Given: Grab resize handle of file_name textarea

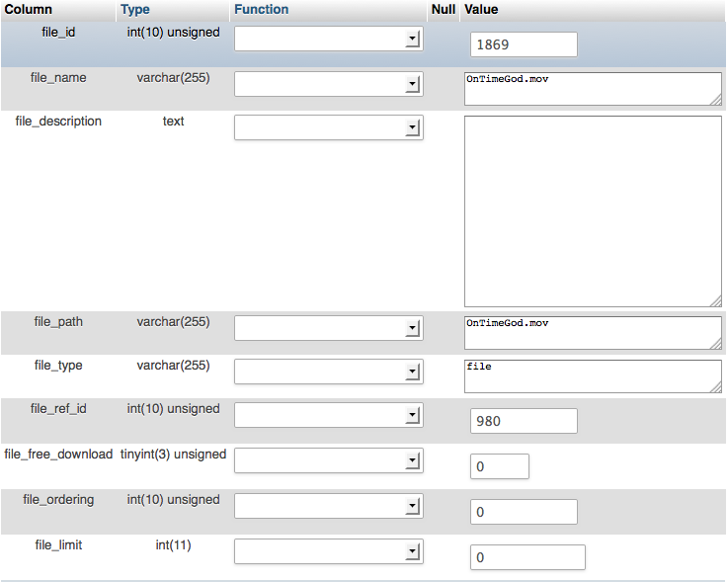Looking at the screenshot, I should click(x=716, y=100).
